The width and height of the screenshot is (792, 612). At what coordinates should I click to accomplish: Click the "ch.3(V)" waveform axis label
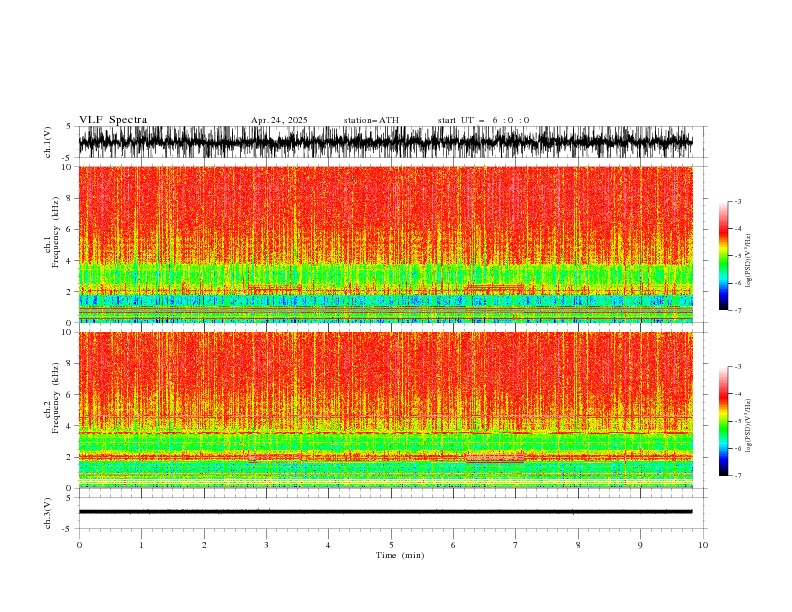[x=48, y=513]
